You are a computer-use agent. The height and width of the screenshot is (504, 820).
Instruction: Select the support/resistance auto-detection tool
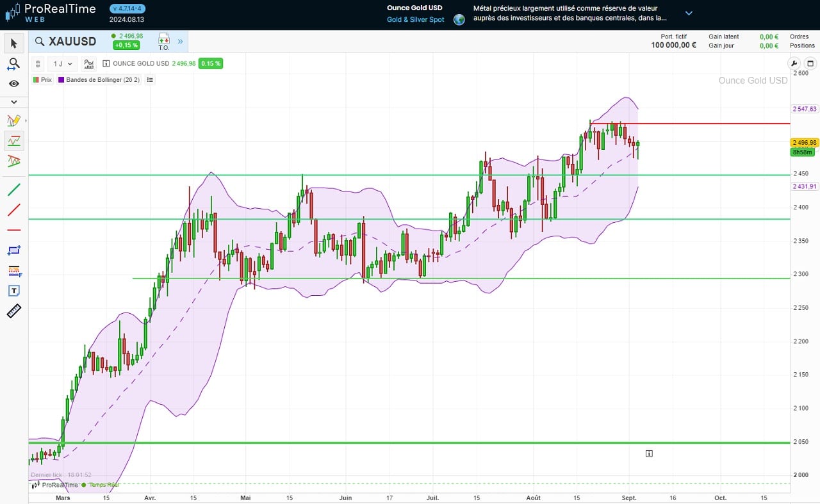pyautogui.click(x=14, y=141)
